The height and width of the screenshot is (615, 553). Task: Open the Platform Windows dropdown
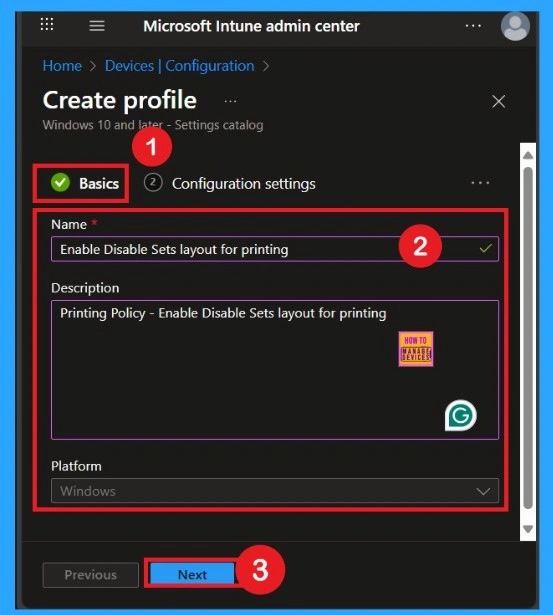pos(275,491)
